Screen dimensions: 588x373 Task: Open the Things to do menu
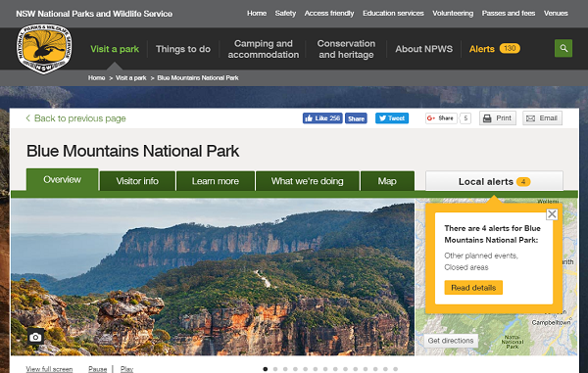coord(183,49)
